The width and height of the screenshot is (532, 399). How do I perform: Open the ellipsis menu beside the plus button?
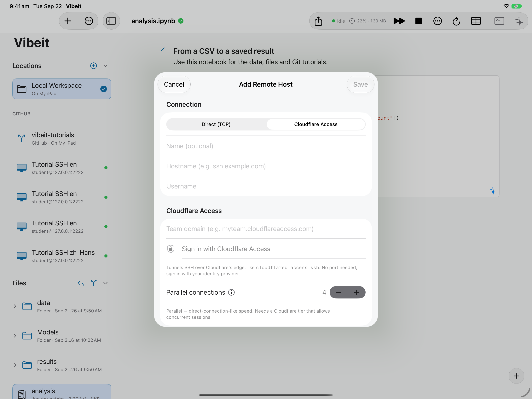coord(89,21)
